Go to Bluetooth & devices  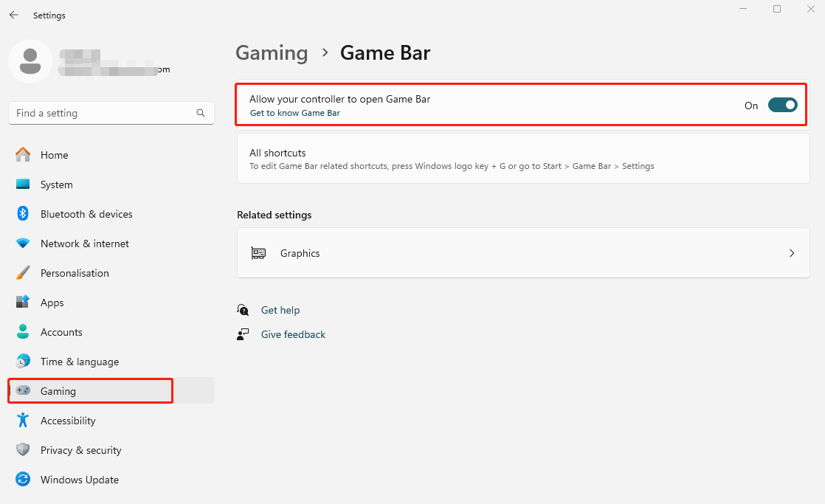click(x=111, y=213)
